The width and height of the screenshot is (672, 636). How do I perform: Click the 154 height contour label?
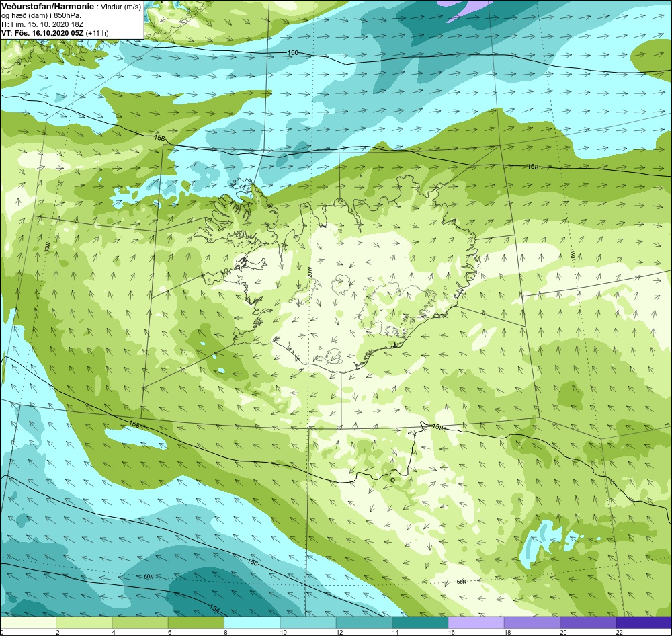[215, 608]
